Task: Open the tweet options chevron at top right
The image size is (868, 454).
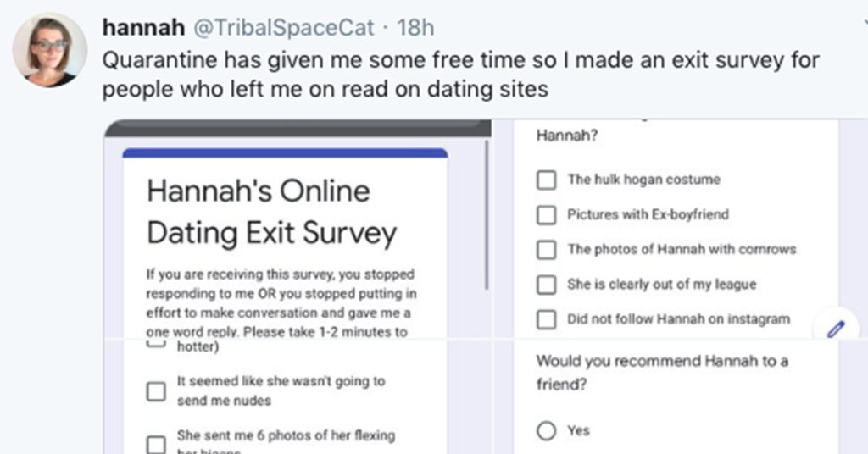Action: 865,23
